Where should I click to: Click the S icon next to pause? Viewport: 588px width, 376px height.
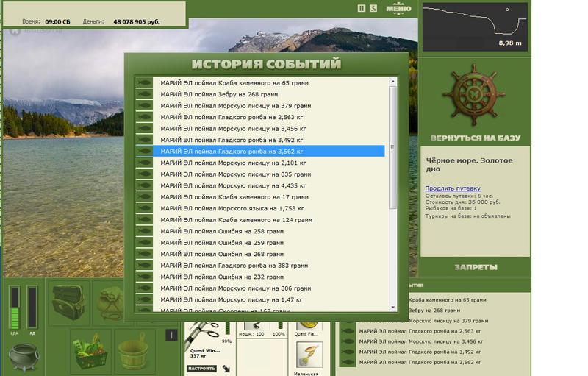click(373, 8)
